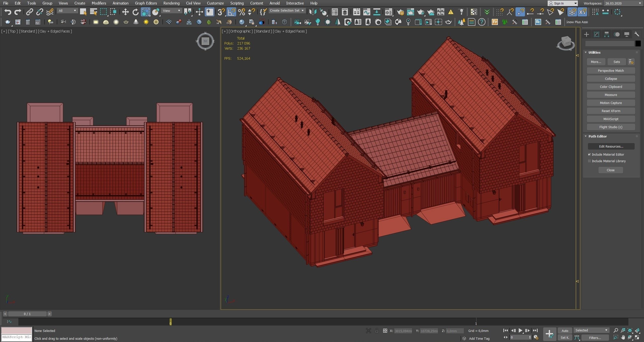Open the Arnold menu
Screen dimensions: 644x342
274,3
